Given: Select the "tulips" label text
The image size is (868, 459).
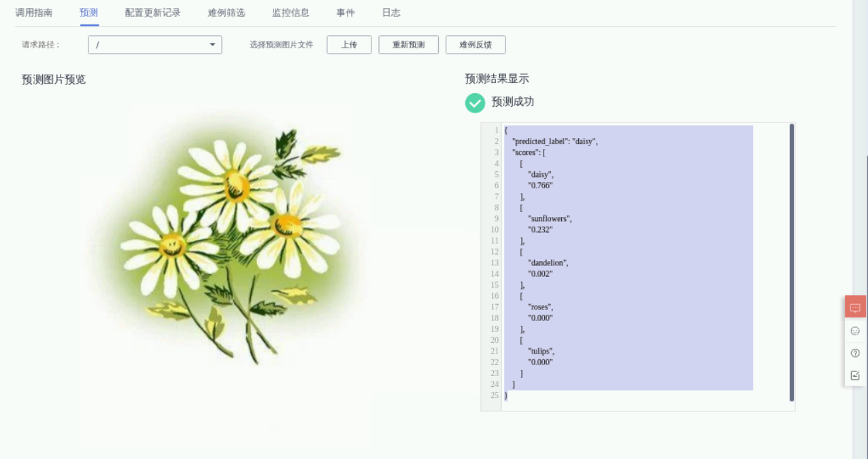Looking at the screenshot, I should pyautogui.click(x=541, y=351).
